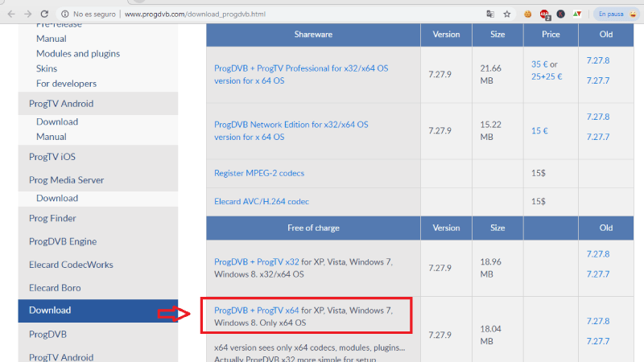Select ProgDVB Engine sidebar item
Image resolution: width=644 pixels, height=362 pixels.
click(98, 241)
